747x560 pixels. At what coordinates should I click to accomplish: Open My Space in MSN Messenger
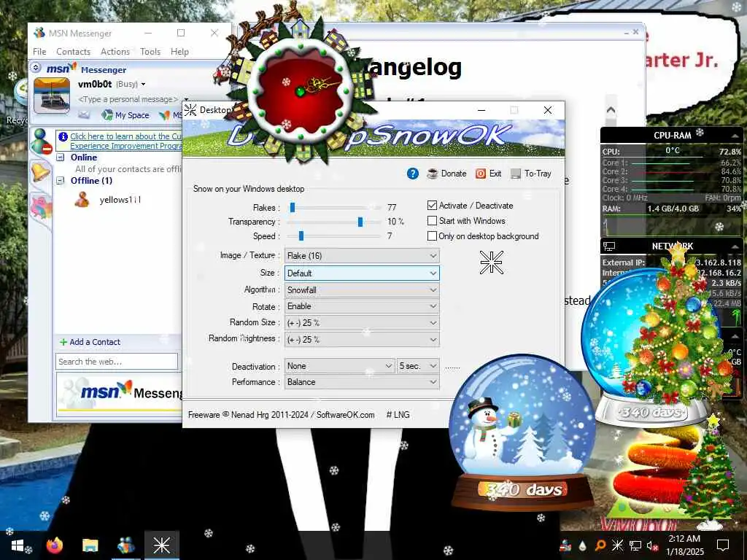click(126, 114)
